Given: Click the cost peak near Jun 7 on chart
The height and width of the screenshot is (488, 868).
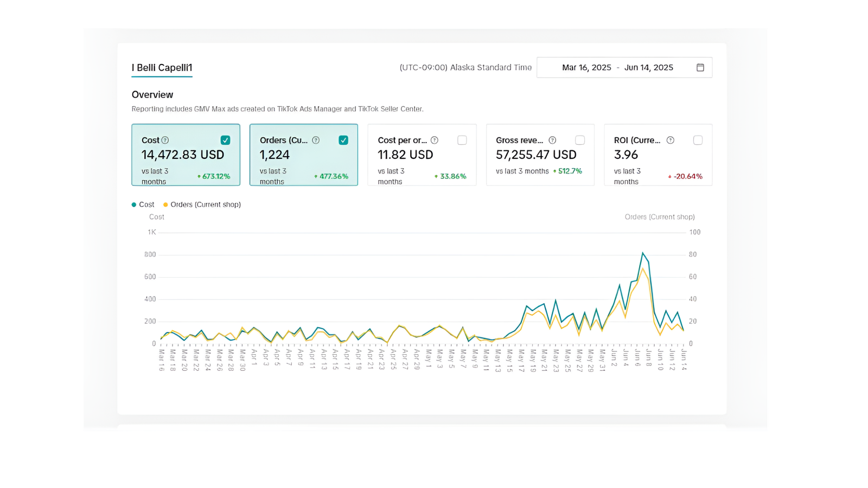Looking at the screenshot, I should (643, 253).
